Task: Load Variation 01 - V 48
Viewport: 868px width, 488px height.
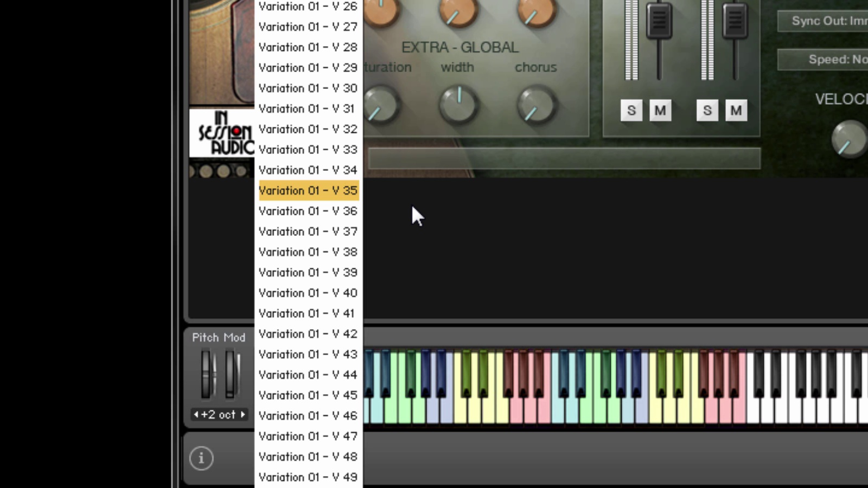Action: pos(308,457)
